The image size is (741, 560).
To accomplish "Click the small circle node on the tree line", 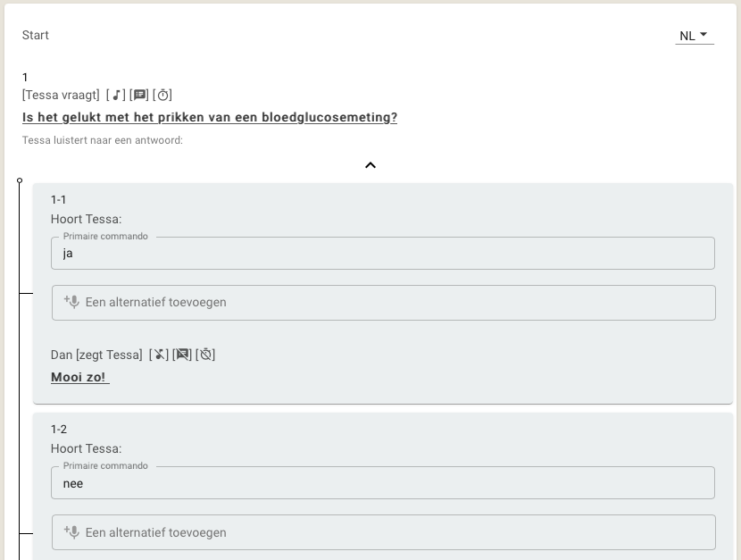I will [20, 180].
